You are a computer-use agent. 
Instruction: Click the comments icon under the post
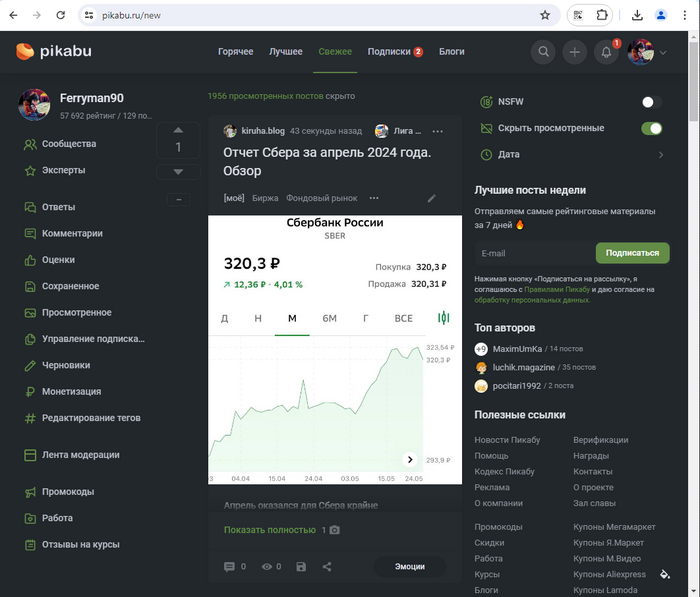tap(230, 567)
